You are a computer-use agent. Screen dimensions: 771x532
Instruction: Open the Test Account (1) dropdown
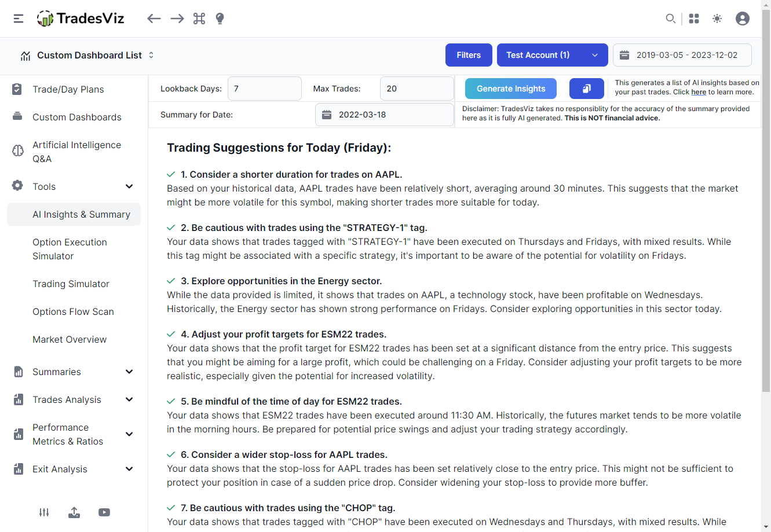point(552,55)
